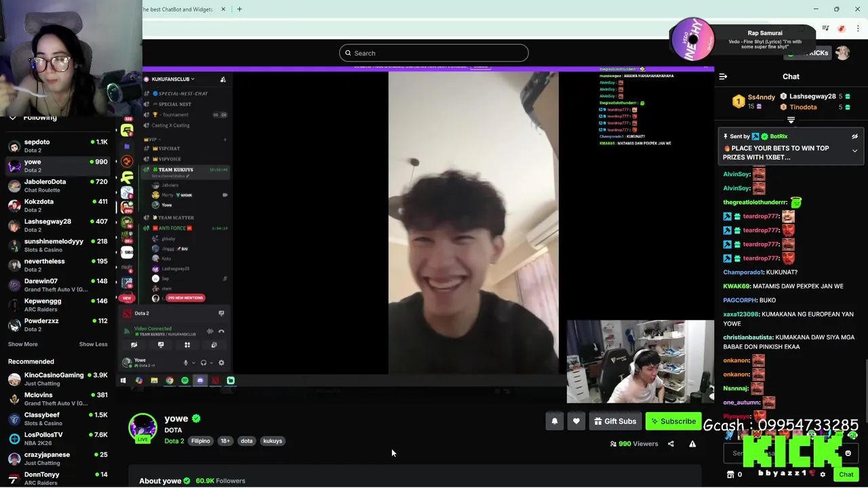Open a new browser tab
The height and width of the screenshot is (488, 868).
239,9
